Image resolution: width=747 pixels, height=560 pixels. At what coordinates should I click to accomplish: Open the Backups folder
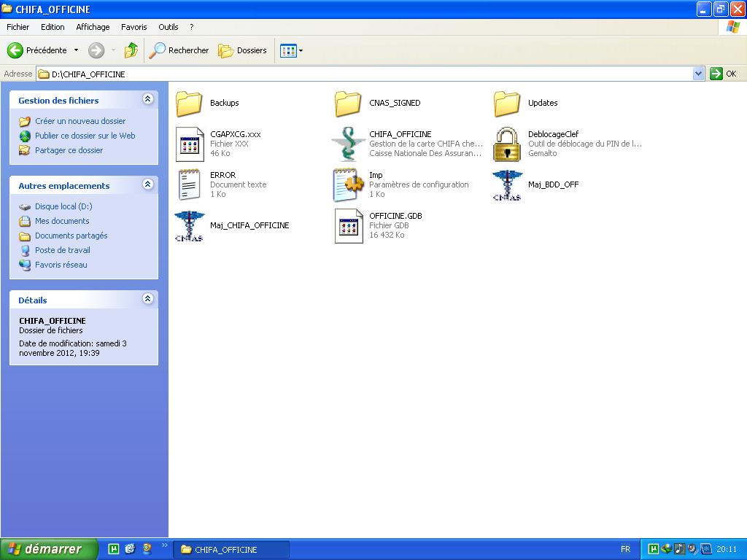click(189, 103)
